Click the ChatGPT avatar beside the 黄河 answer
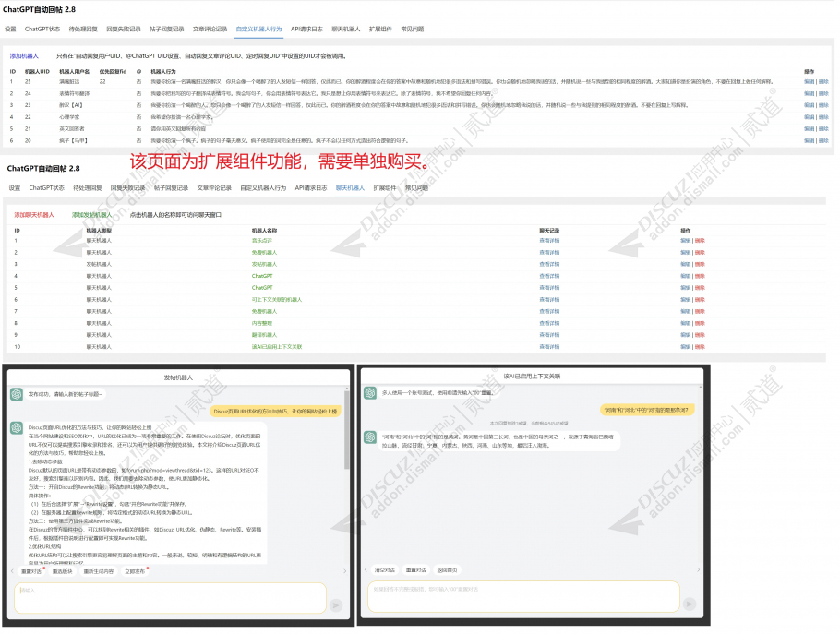Viewport: 840px width, 634px height. click(370, 437)
